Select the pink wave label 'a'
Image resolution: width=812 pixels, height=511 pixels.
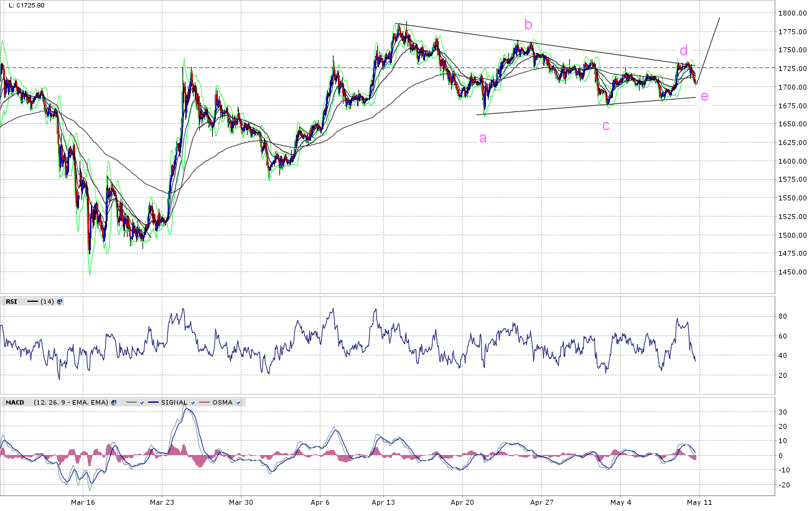483,138
